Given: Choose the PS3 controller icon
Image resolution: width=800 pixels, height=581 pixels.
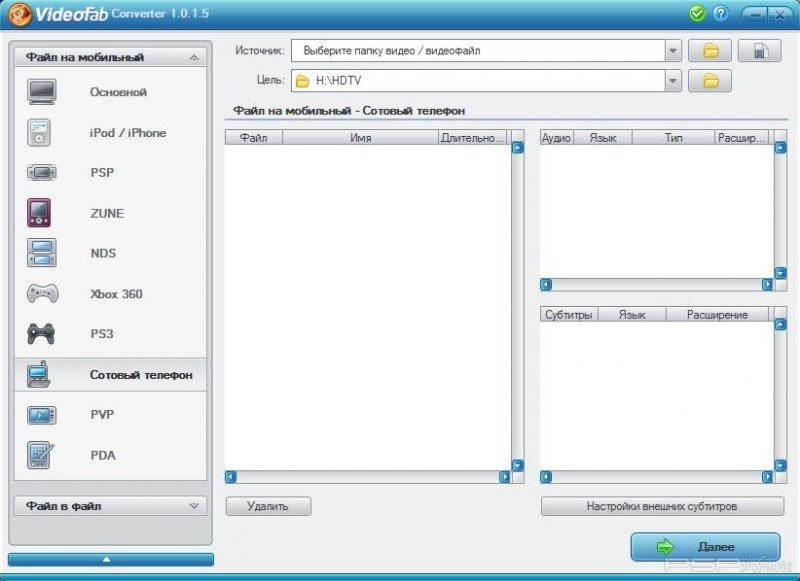Looking at the screenshot, I should tap(40, 334).
